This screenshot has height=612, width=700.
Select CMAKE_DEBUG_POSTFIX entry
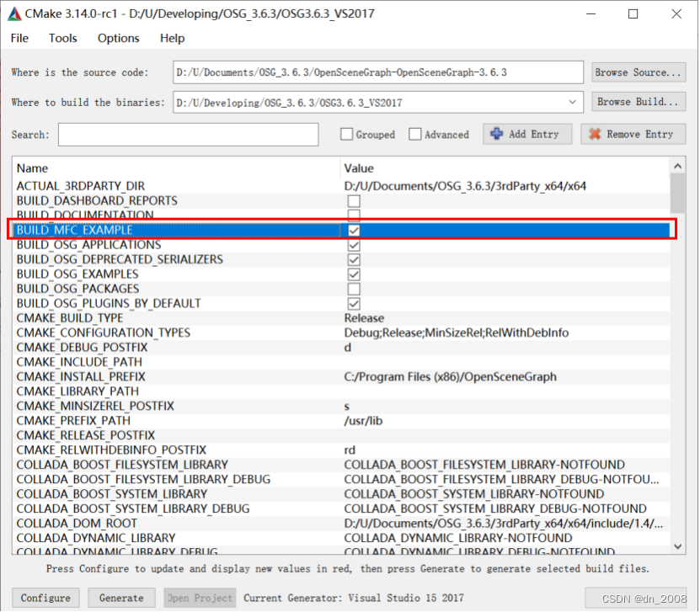83,348
